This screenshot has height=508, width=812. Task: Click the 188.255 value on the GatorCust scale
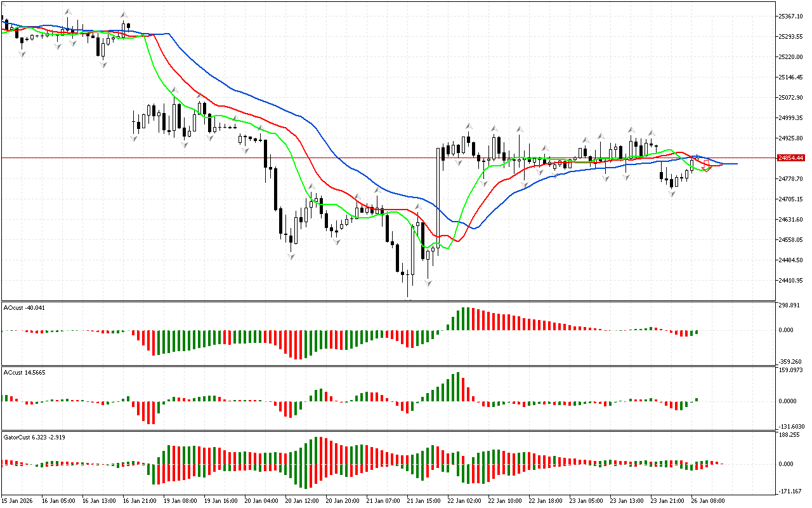[x=789, y=435]
